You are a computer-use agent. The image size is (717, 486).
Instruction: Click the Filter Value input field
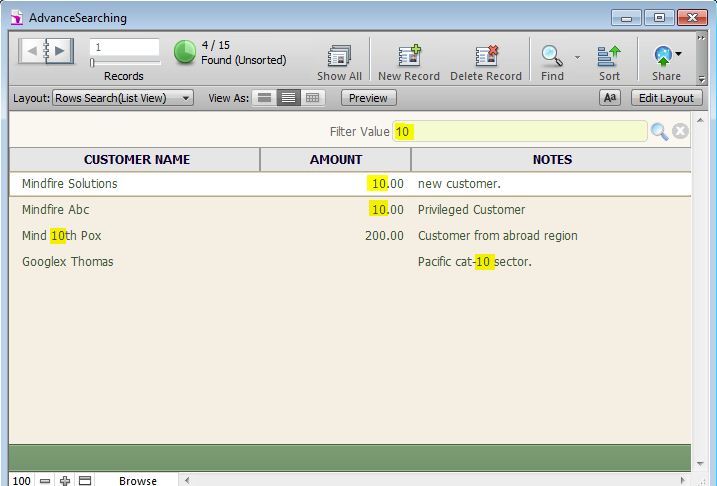pyautogui.click(x=520, y=132)
